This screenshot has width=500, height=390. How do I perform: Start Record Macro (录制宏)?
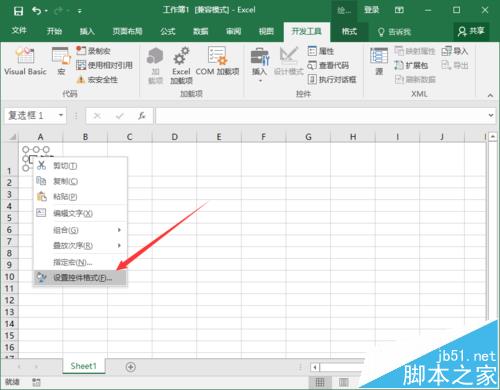pos(93,51)
